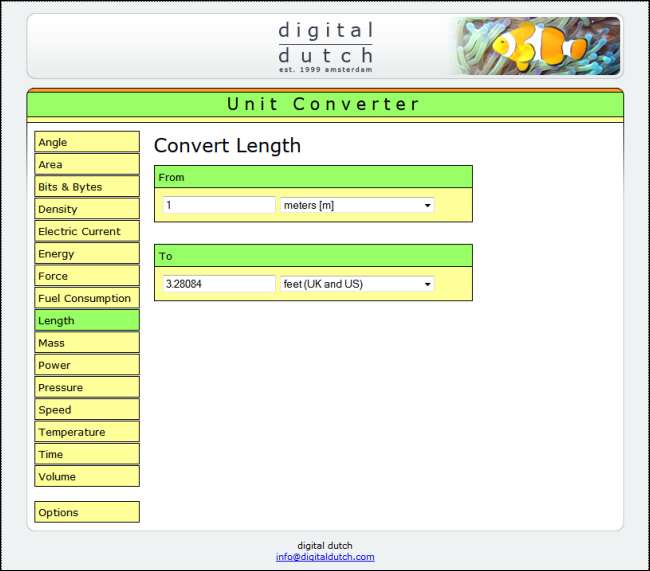Go to Bits & Bytes converter
This screenshot has height=571, width=650.
87,187
